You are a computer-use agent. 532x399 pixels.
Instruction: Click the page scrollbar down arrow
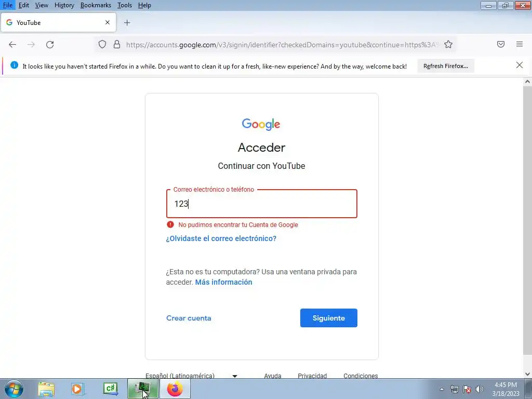click(527, 374)
